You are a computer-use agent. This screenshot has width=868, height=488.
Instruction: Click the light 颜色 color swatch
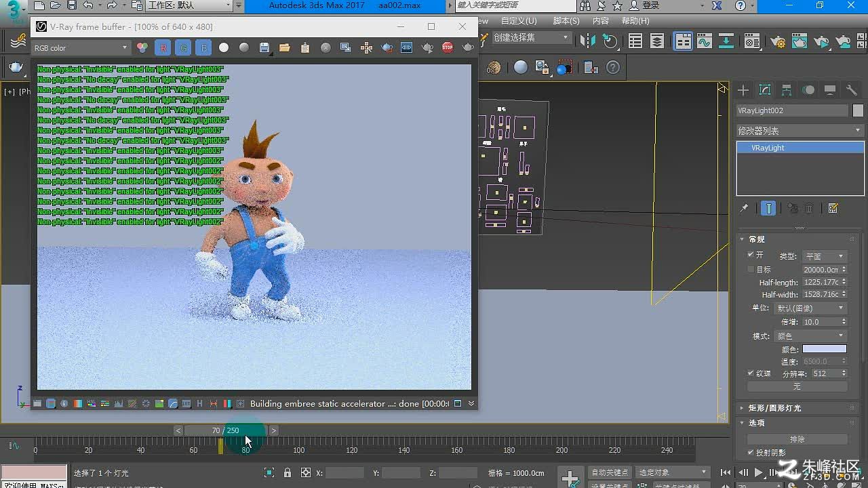pyautogui.click(x=825, y=349)
